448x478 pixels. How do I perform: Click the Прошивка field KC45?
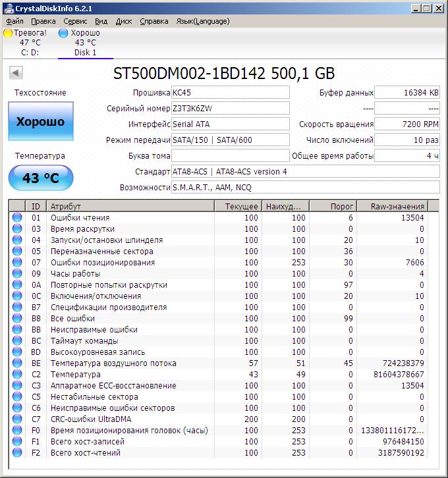230,92
